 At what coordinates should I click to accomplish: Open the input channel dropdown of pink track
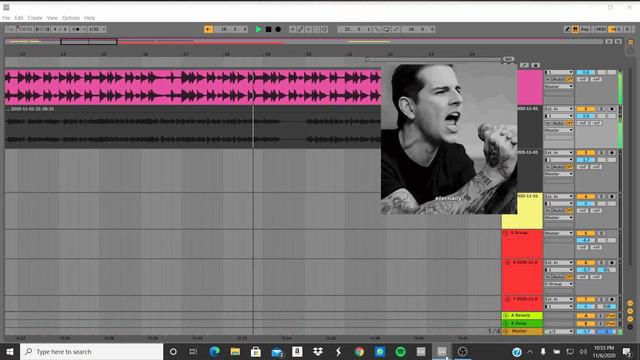559,72
